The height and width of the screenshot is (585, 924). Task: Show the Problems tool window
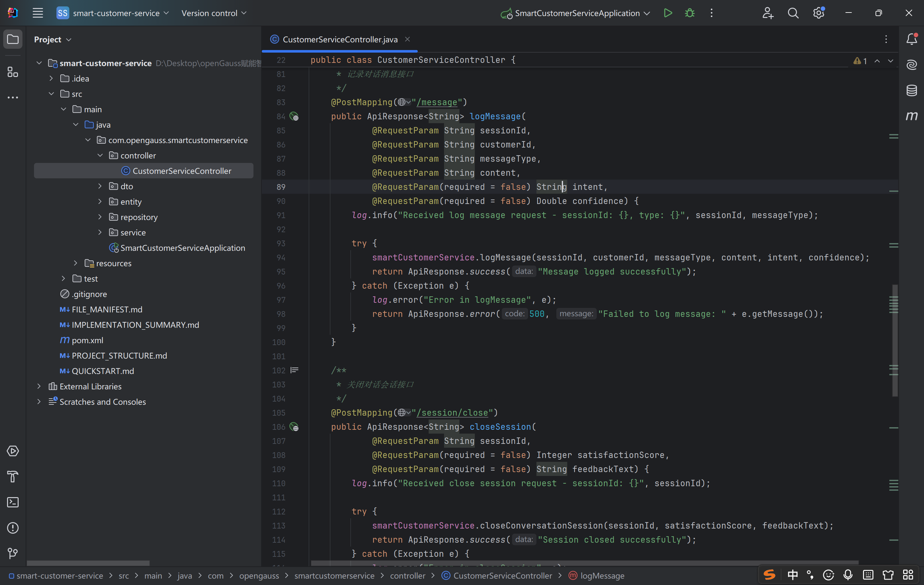[13, 528]
